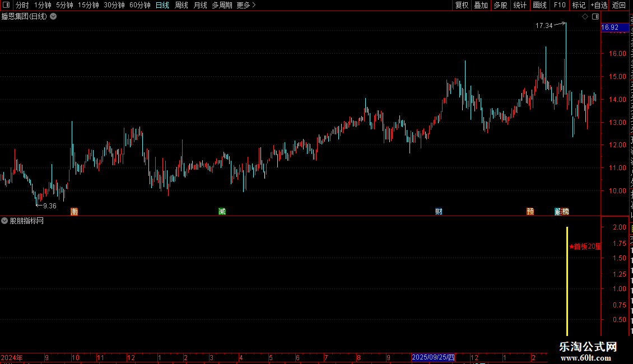Click the diamond icon above the chart
Image resolution: width=633 pixels, height=364 pixels.
coord(585,17)
